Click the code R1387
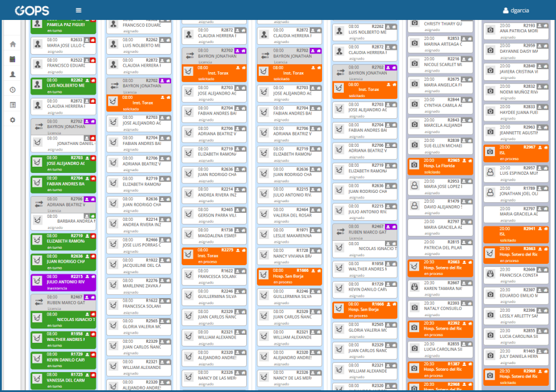Viewport: 556px width, 392px height. pyautogui.click(x=453, y=364)
